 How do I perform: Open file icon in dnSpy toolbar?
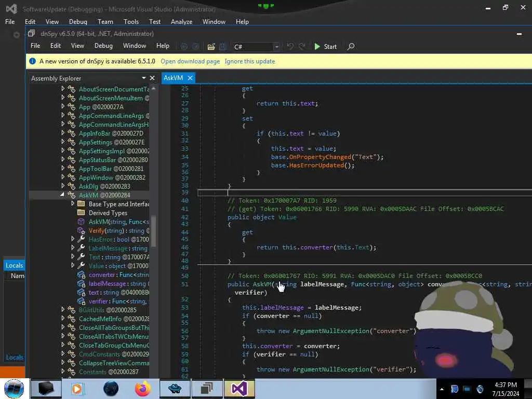pyautogui.click(x=211, y=46)
